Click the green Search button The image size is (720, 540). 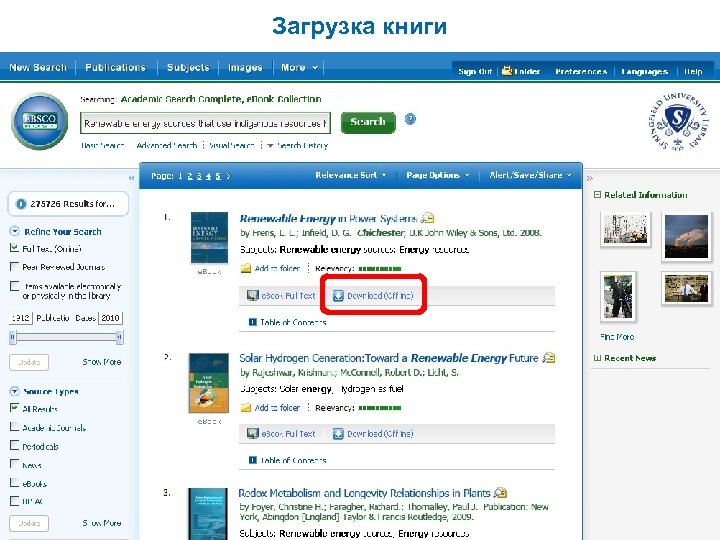coord(368,122)
